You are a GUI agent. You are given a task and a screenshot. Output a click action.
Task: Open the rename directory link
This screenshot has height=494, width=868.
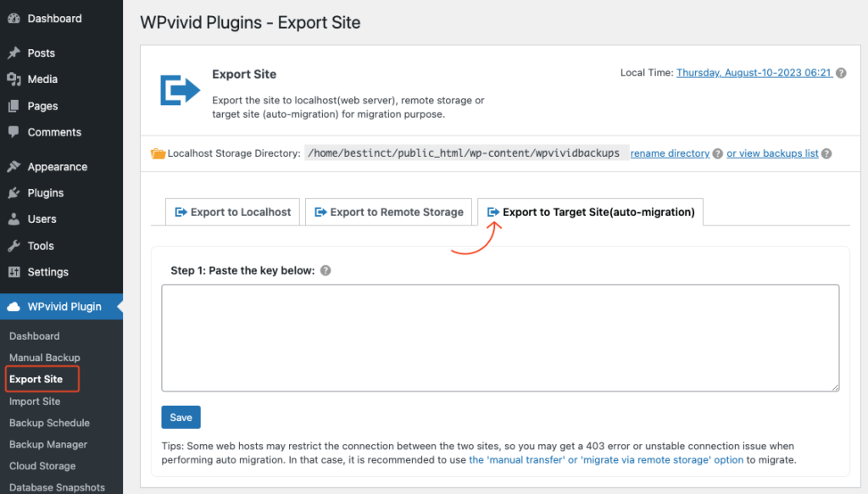(x=670, y=153)
